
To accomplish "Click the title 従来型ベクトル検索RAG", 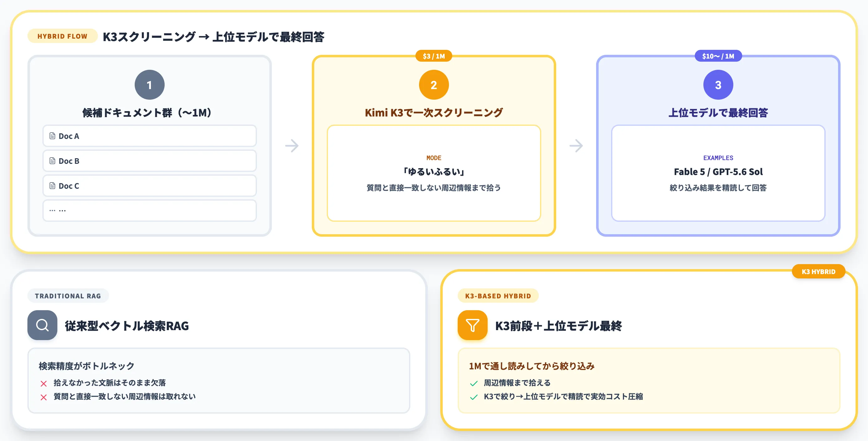I will pos(127,325).
